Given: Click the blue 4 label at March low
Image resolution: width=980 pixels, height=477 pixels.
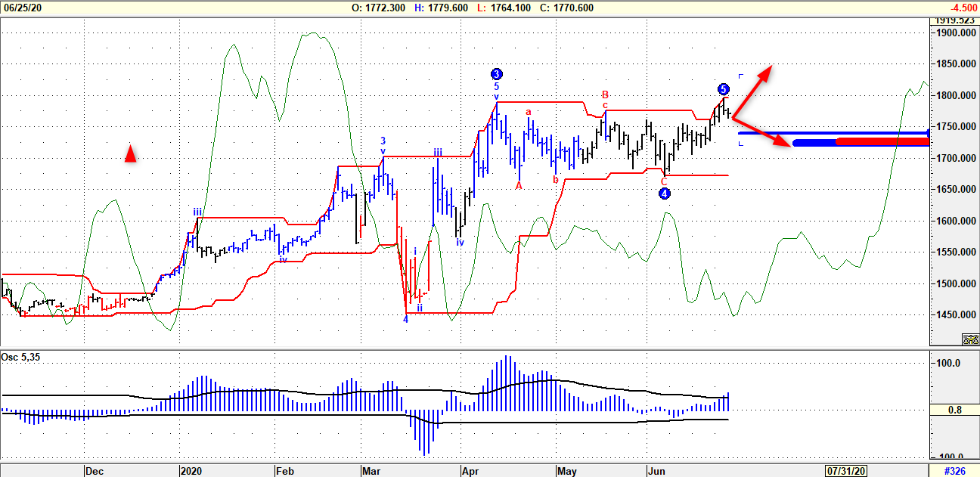Looking at the screenshot, I should pos(405,319).
